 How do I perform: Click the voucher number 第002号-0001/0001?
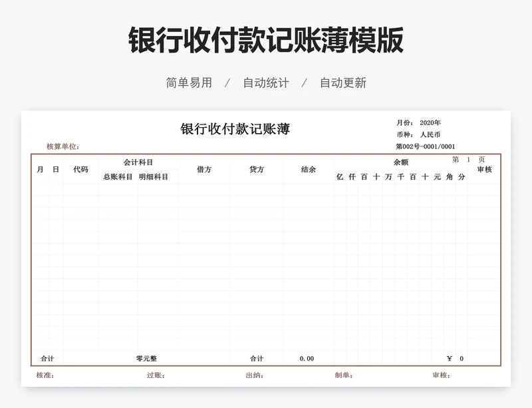tap(426, 146)
